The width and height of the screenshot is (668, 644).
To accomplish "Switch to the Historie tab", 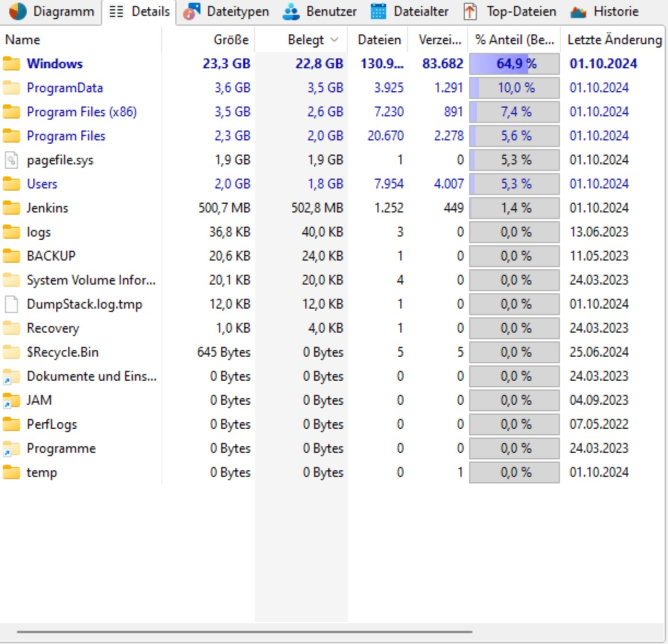I will coord(604,11).
